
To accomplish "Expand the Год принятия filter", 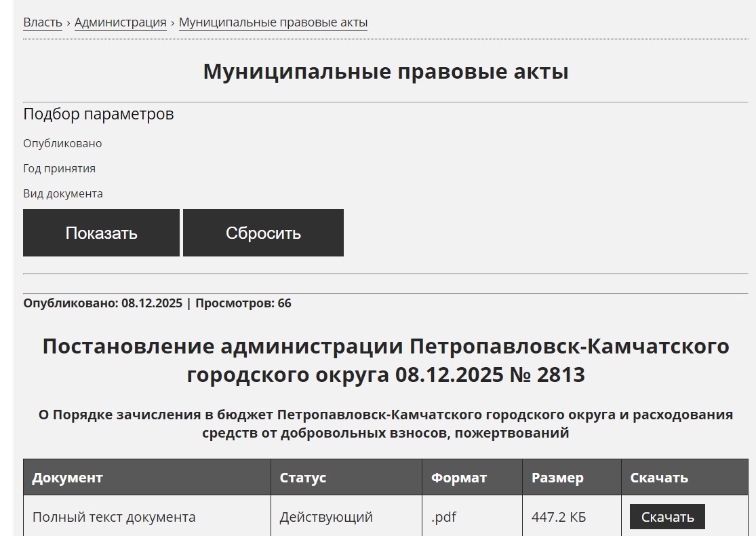I will click(59, 168).
